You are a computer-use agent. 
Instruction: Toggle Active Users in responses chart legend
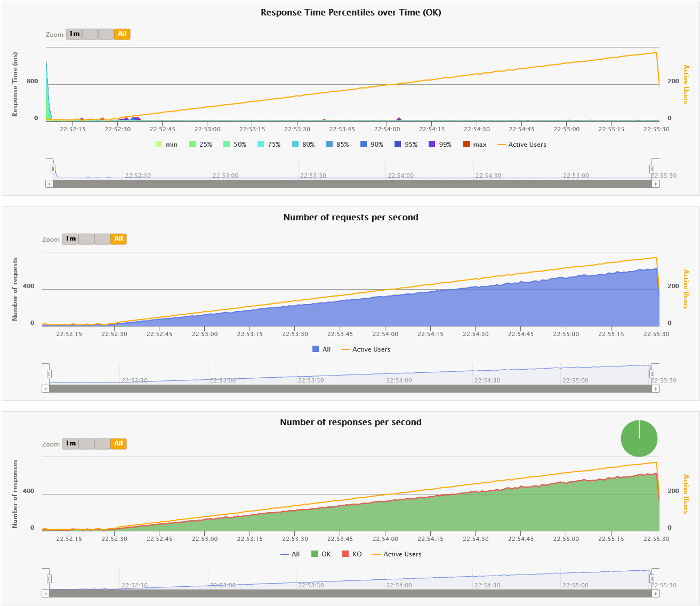coord(397,554)
